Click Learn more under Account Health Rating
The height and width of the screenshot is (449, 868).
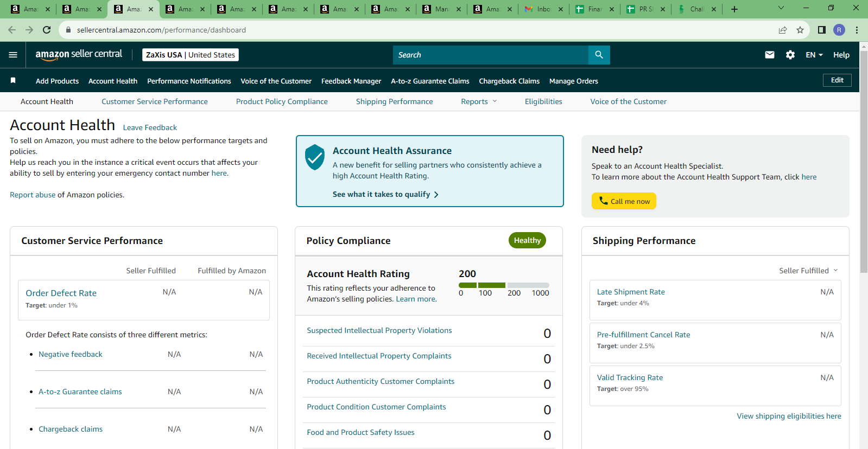coord(416,299)
